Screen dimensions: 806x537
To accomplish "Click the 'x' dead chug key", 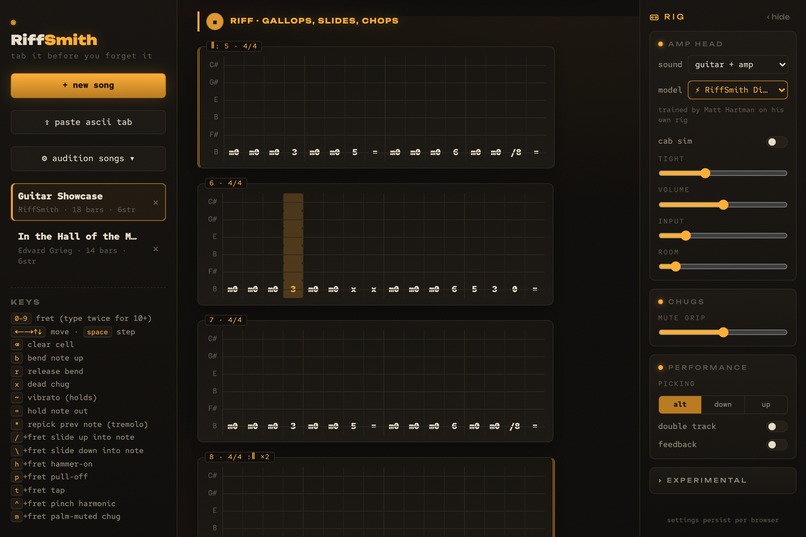I will [17, 384].
